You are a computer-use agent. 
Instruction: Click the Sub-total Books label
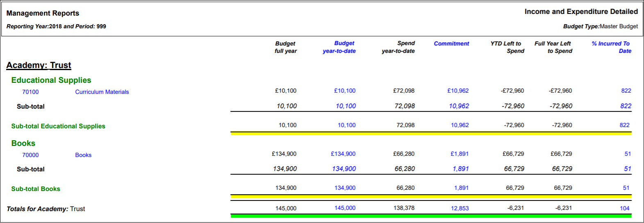[x=36, y=189]
